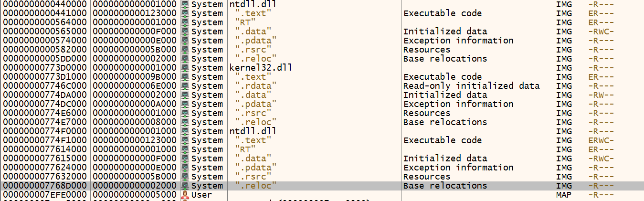Click the System icon in row 000000007746C000

185,86
